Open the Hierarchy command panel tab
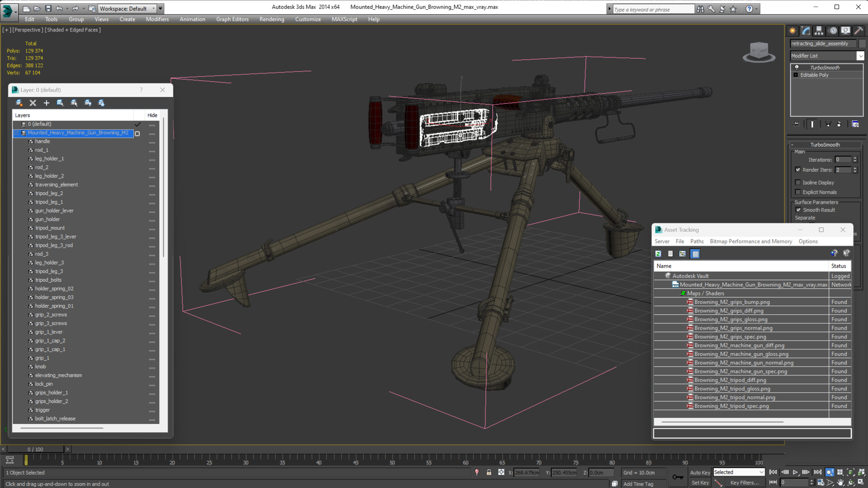This screenshot has width=868, height=488. pos(819,31)
